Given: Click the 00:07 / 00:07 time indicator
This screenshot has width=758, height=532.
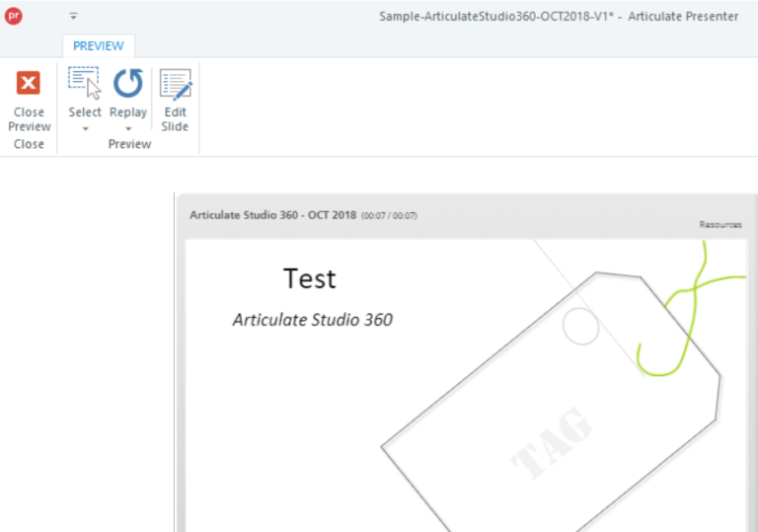Looking at the screenshot, I should coord(389,216).
